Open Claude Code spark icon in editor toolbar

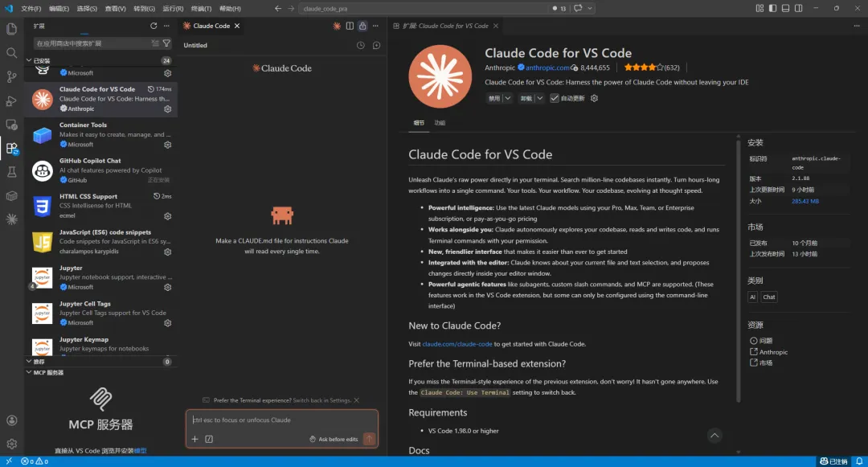pyautogui.click(x=337, y=26)
